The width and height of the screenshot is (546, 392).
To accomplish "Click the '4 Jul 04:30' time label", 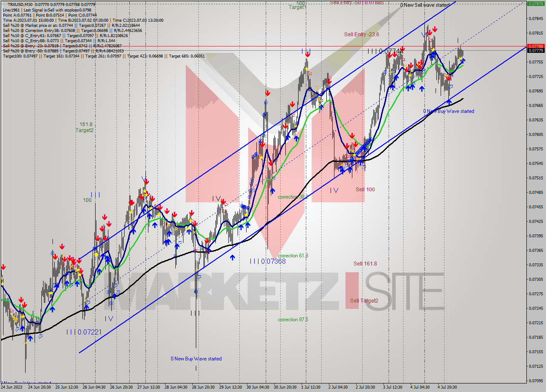I will coord(420,387).
